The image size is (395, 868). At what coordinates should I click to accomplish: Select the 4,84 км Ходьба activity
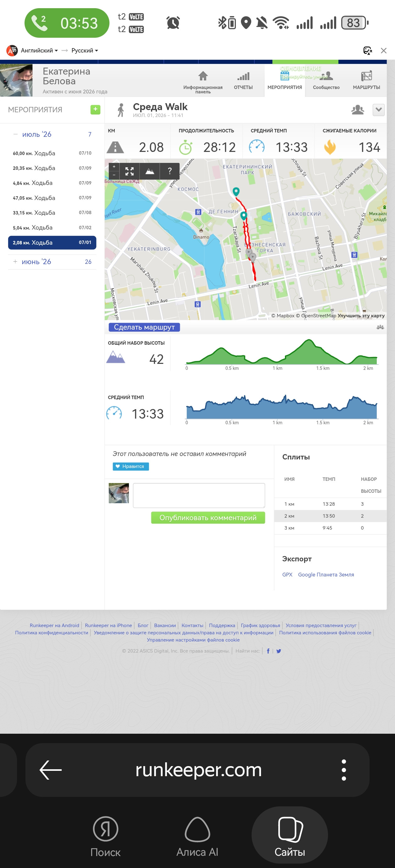[x=52, y=183]
